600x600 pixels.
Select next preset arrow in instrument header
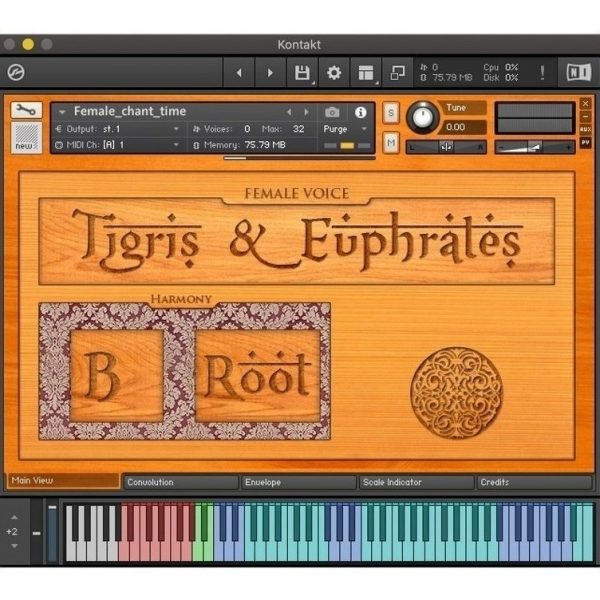click(306, 112)
